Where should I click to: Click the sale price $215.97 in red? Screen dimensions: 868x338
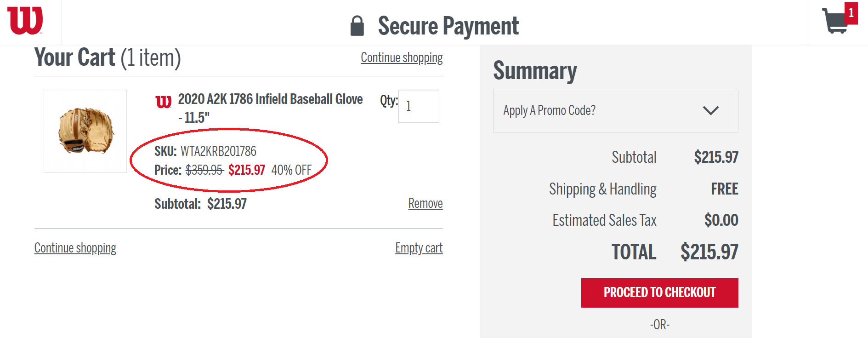pyautogui.click(x=247, y=170)
